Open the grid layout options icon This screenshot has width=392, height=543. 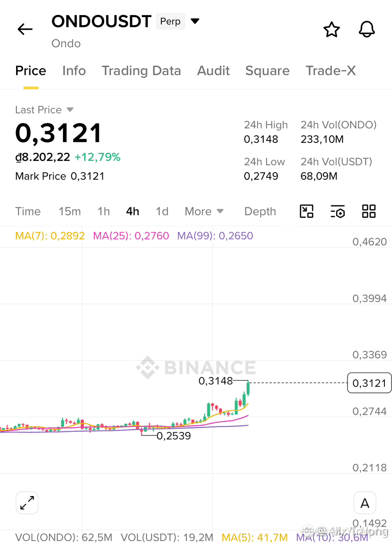[369, 211]
